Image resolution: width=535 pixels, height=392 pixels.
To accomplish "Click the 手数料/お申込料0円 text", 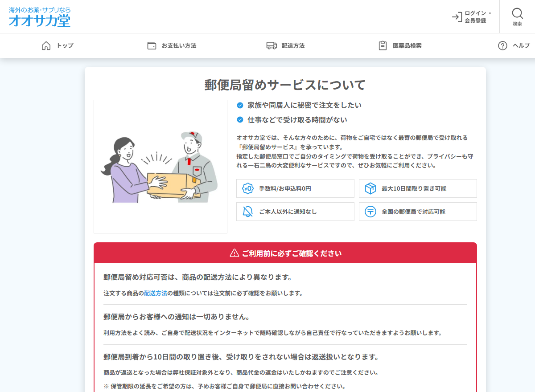I will click(x=285, y=188).
